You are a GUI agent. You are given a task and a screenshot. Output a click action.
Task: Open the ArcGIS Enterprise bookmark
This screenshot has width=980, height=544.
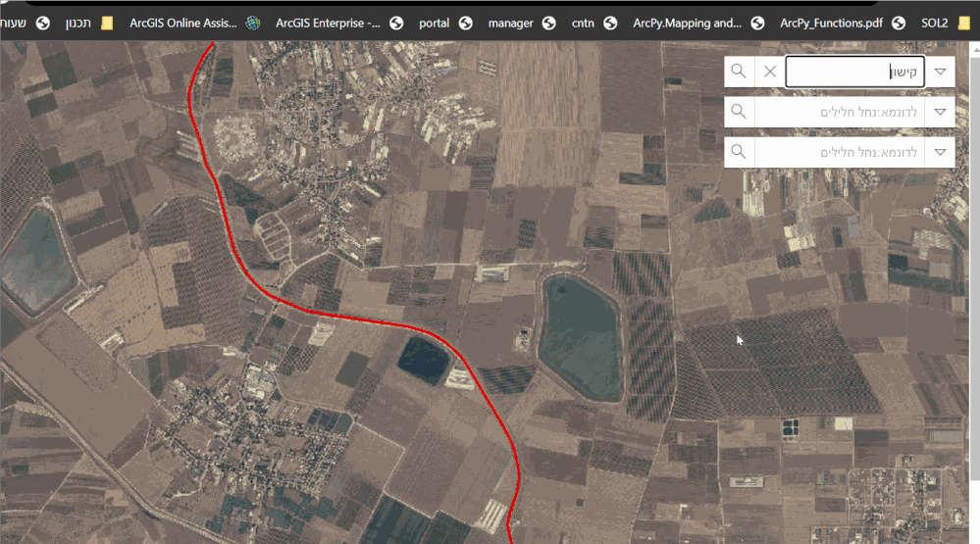coord(339,24)
